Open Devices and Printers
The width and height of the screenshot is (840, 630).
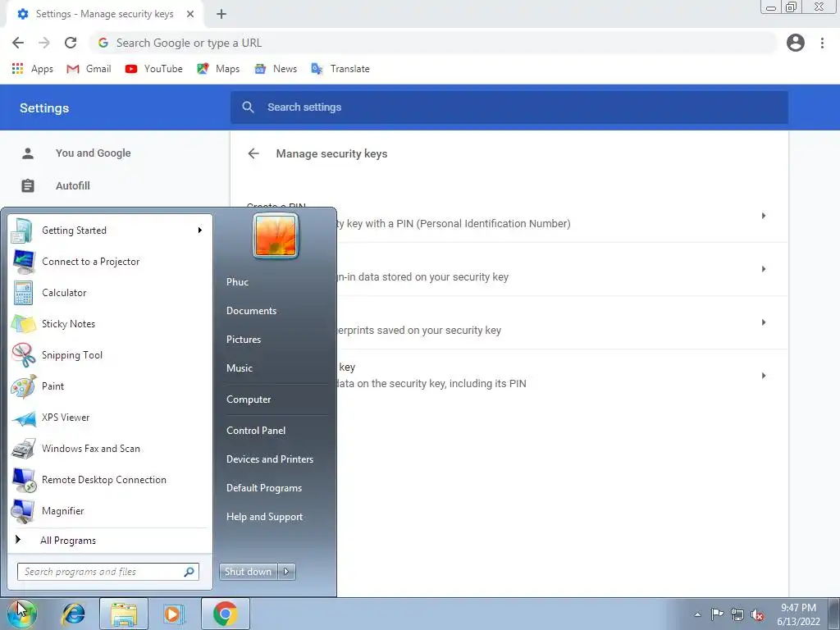pos(270,459)
